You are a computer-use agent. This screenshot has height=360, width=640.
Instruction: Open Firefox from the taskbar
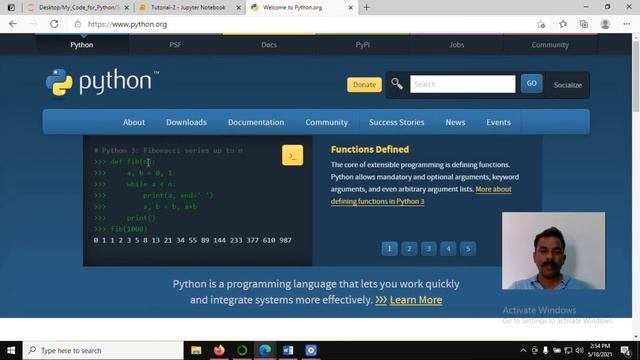(x=219, y=350)
